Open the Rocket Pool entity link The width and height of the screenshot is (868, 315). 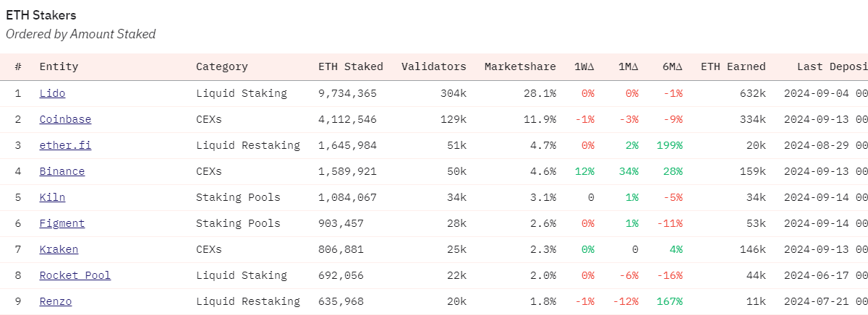point(75,275)
